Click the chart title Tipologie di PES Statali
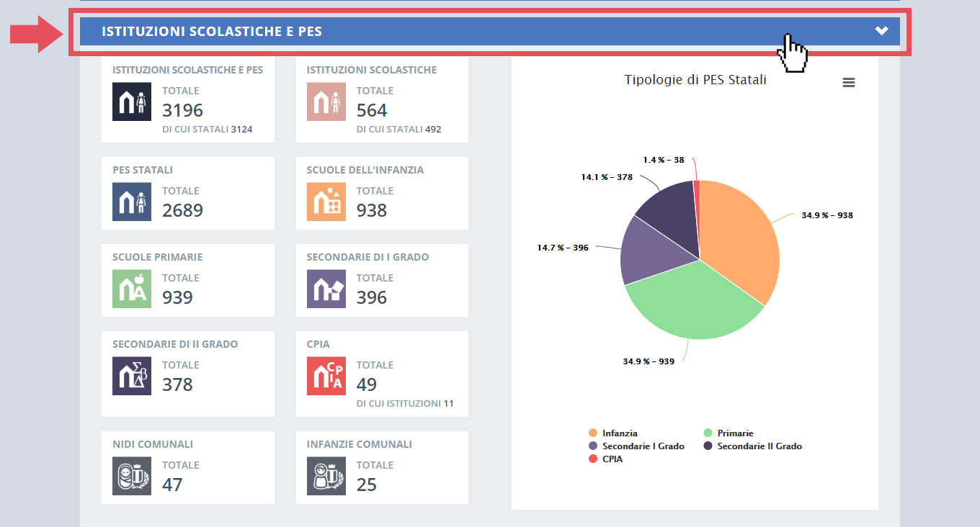 click(x=695, y=80)
